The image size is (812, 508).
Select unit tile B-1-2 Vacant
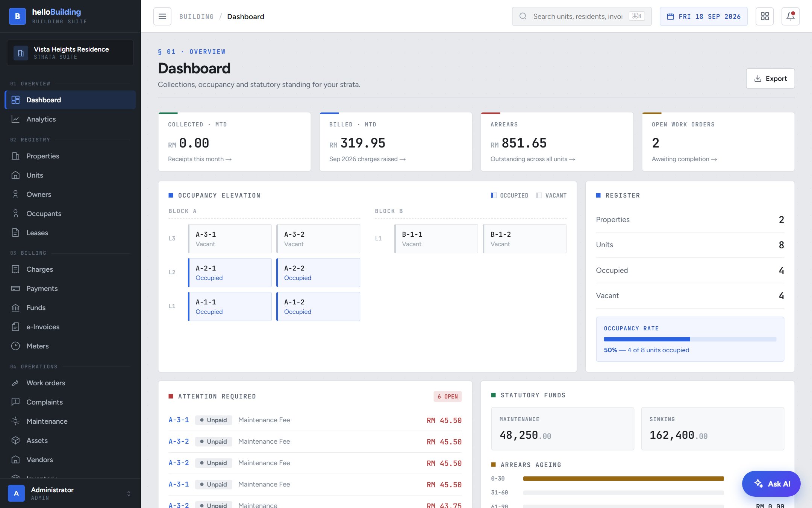(524, 239)
